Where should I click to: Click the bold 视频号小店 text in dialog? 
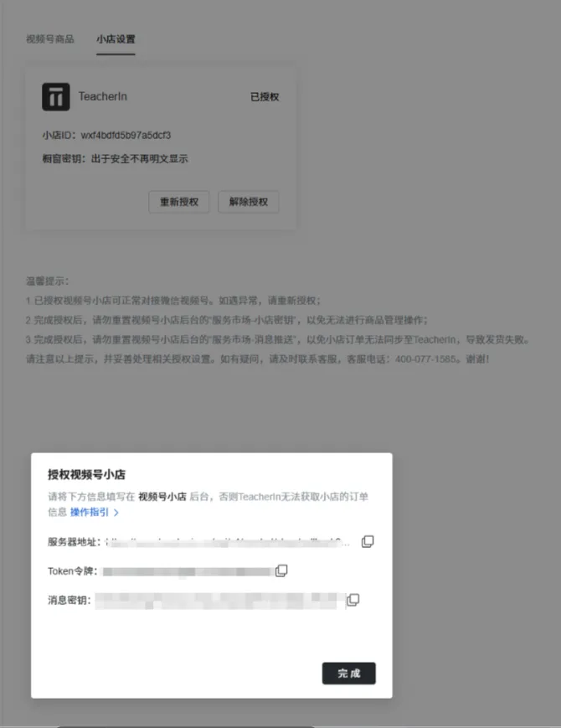click(x=162, y=497)
